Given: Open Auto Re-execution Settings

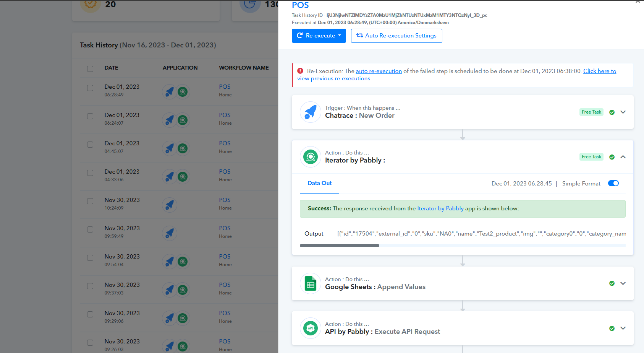Looking at the screenshot, I should (396, 36).
